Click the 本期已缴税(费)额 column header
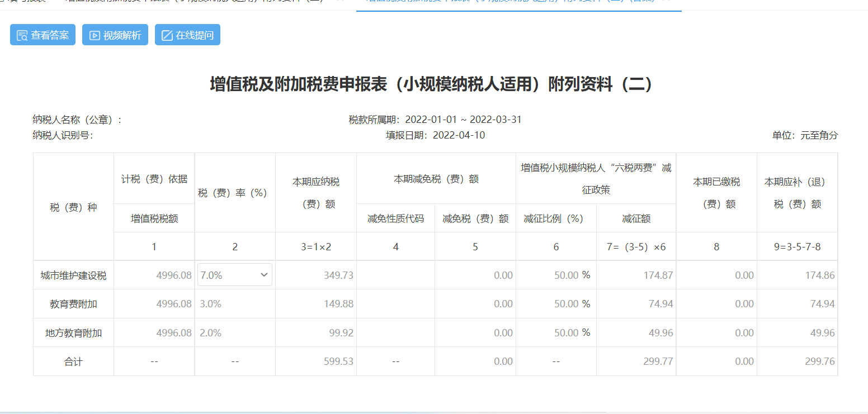Viewport: 868px width, 414px height. pos(716,193)
